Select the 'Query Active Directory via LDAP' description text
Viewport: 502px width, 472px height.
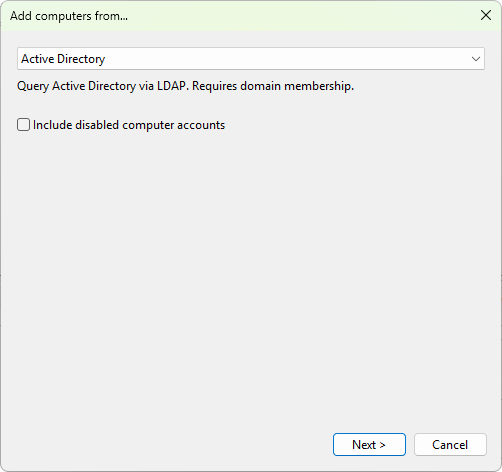click(185, 86)
